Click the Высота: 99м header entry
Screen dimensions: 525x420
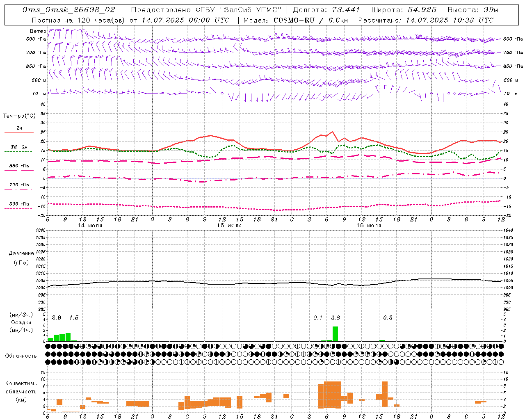point(473,10)
